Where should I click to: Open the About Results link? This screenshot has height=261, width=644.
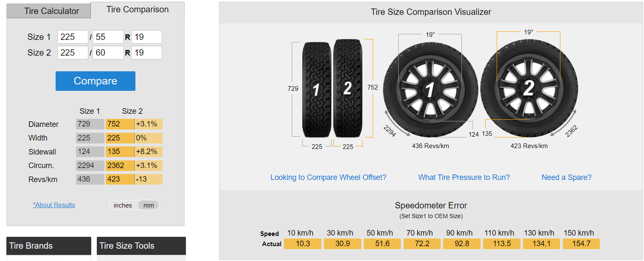[x=54, y=205]
